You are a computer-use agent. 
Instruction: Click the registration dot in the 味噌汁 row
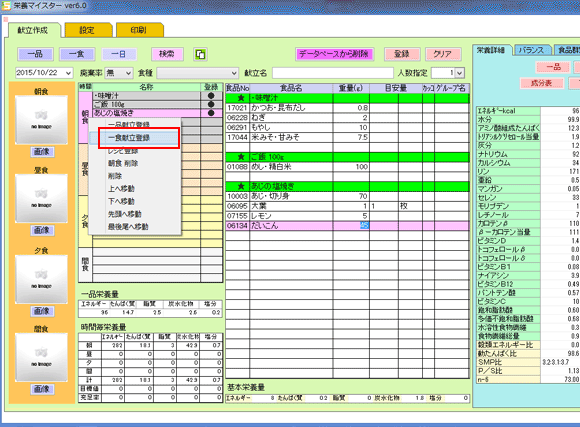211,96
